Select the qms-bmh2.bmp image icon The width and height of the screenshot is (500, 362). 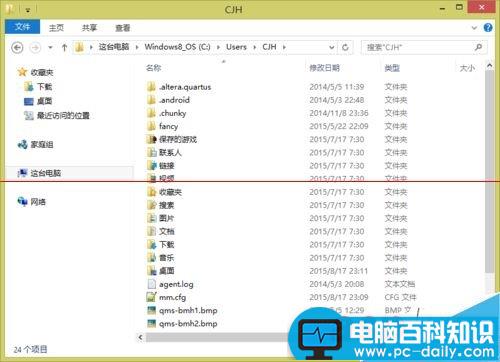[x=151, y=323]
